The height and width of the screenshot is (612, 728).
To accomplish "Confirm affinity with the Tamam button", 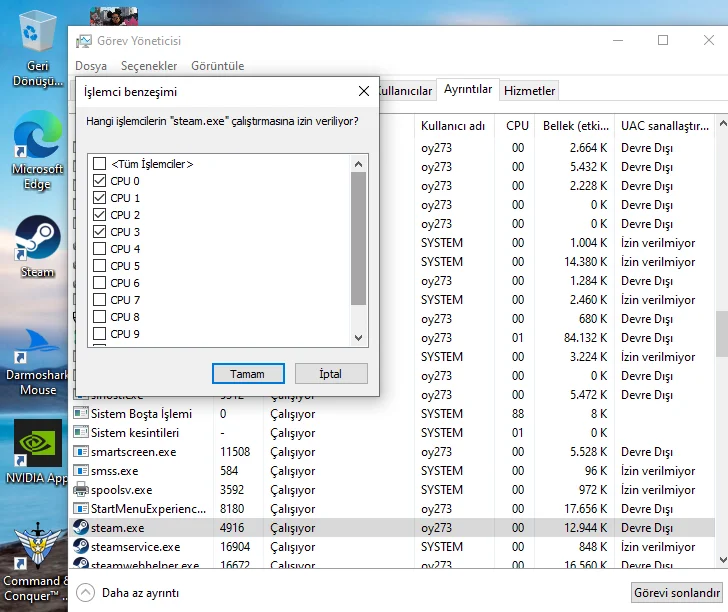I will click(x=248, y=374).
